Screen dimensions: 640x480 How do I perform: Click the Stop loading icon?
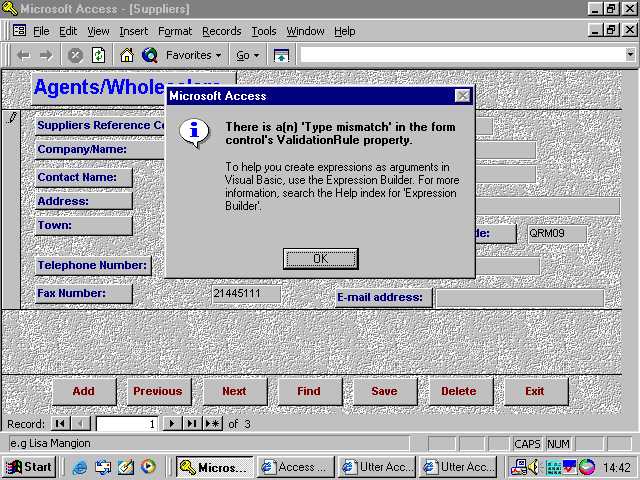75,55
